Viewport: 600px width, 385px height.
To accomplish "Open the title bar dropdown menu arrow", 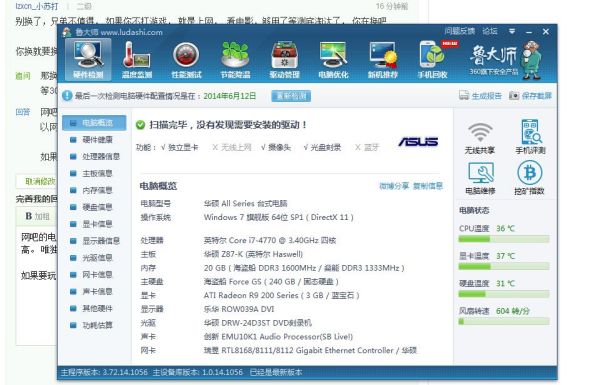I will [512, 31].
